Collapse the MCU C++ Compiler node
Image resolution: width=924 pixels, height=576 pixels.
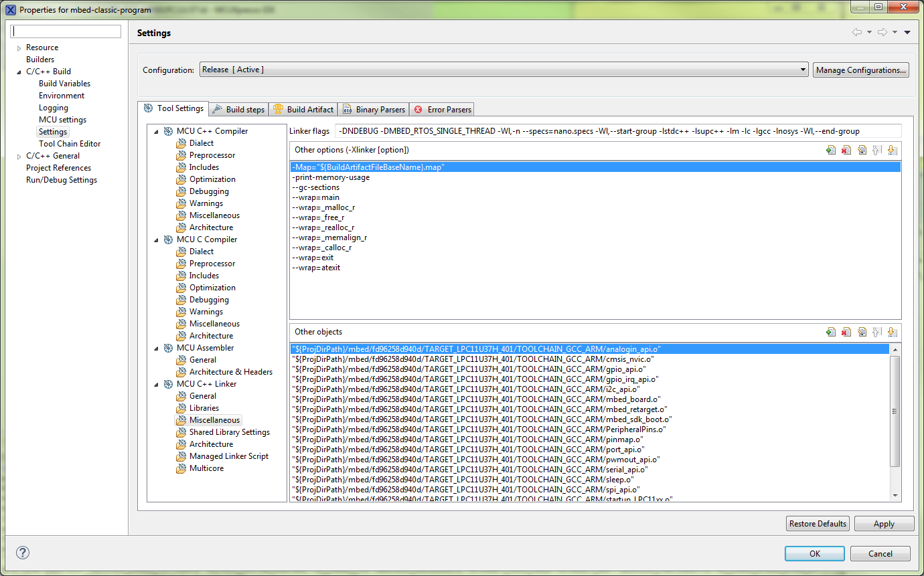pyautogui.click(x=157, y=131)
